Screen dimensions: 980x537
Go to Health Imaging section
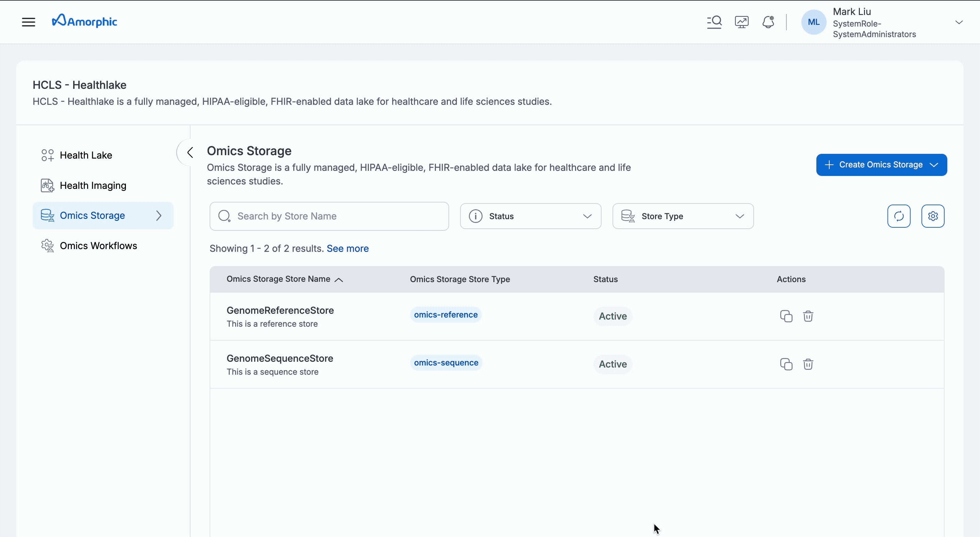(93, 186)
